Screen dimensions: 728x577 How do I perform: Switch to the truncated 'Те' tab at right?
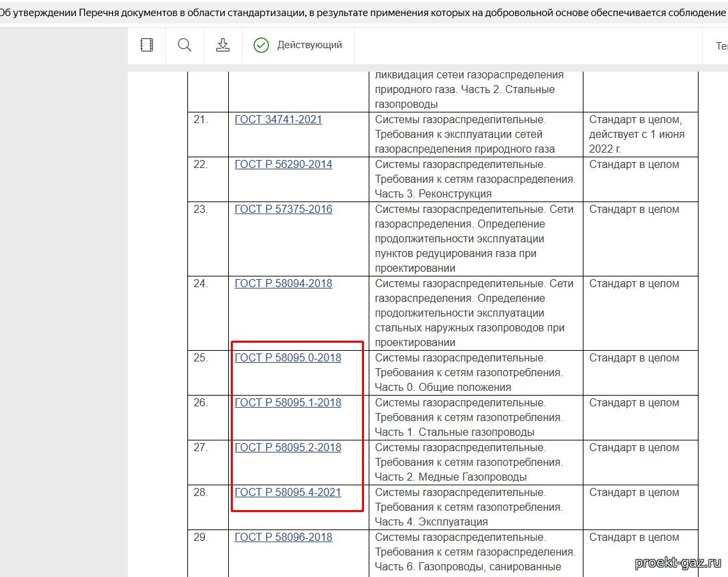[721, 46]
